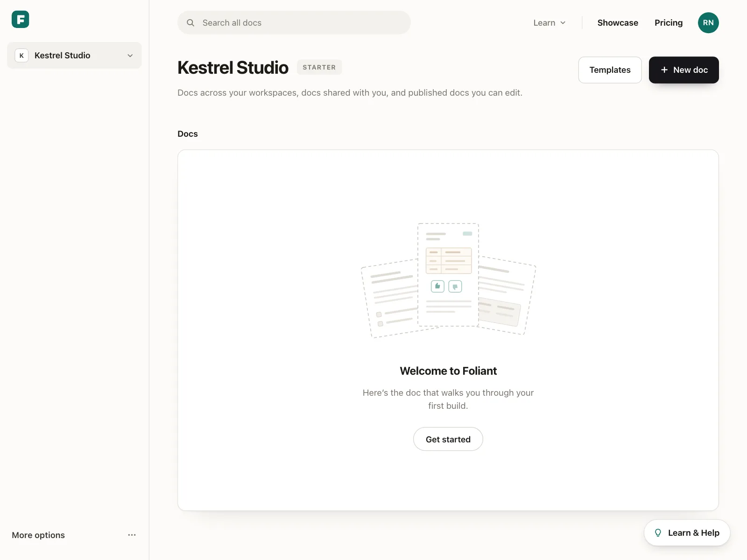Click Get started in the welcome card
This screenshot has height=560, width=747.
[448, 439]
